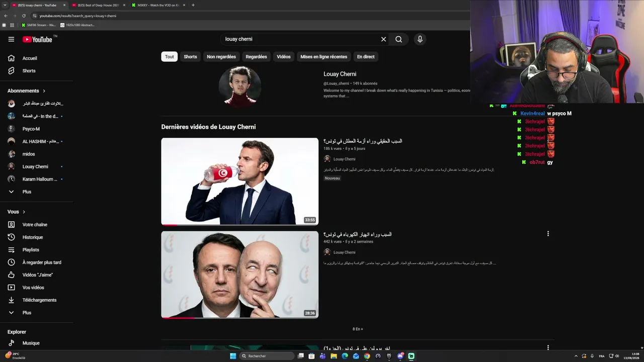Image resolution: width=644 pixels, height=362 pixels.
Task: Reload the page in the browser
Action: (x=24, y=16)
